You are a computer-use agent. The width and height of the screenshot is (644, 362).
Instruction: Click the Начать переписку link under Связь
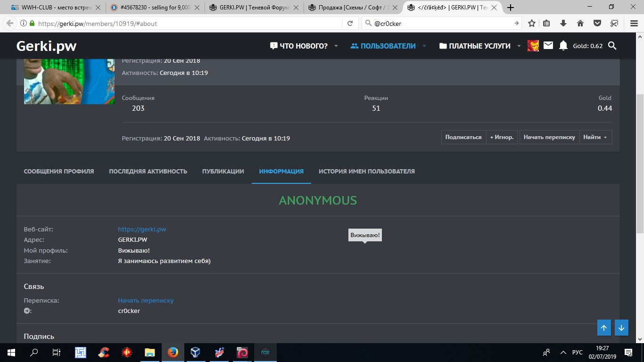tap(146, 300)
